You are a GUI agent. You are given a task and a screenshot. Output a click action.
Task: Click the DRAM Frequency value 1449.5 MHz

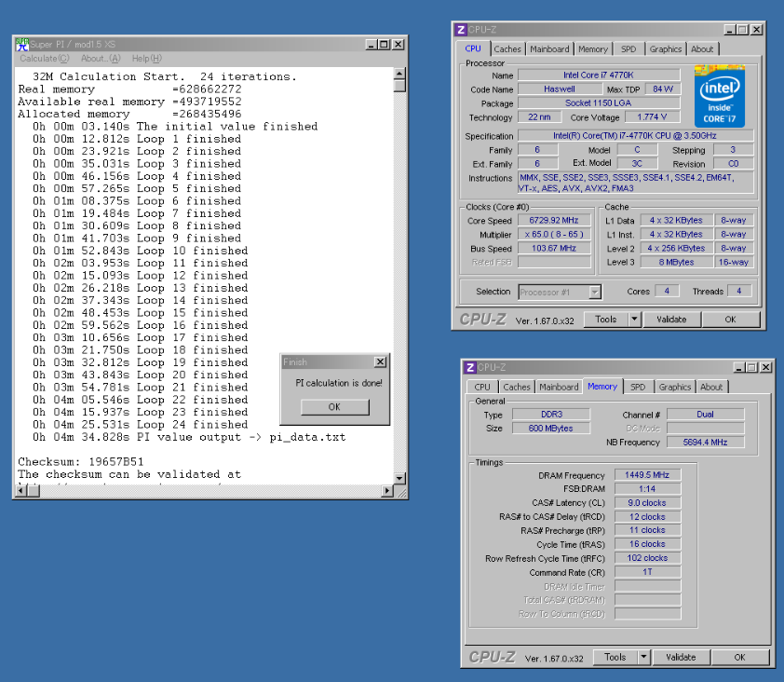[x=647, y=475]
